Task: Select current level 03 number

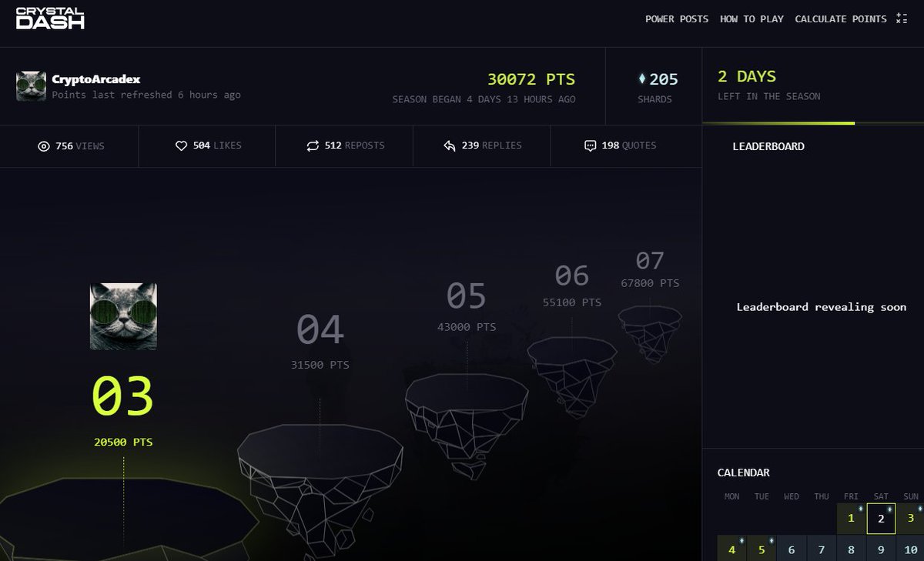Action: (123, 396)
